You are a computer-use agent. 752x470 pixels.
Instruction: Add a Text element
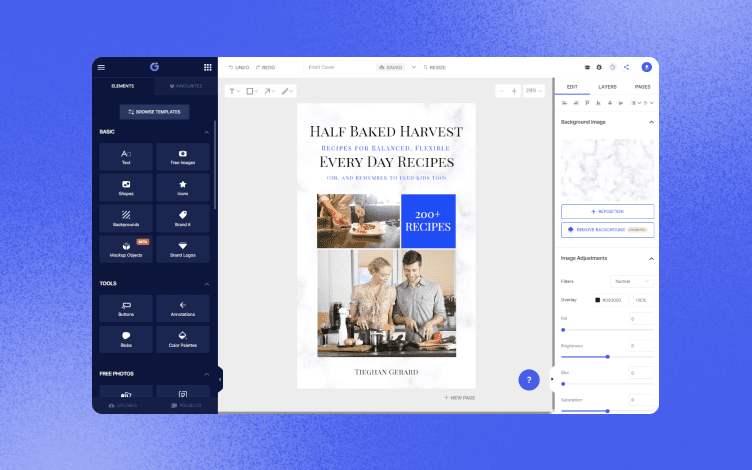126,156
